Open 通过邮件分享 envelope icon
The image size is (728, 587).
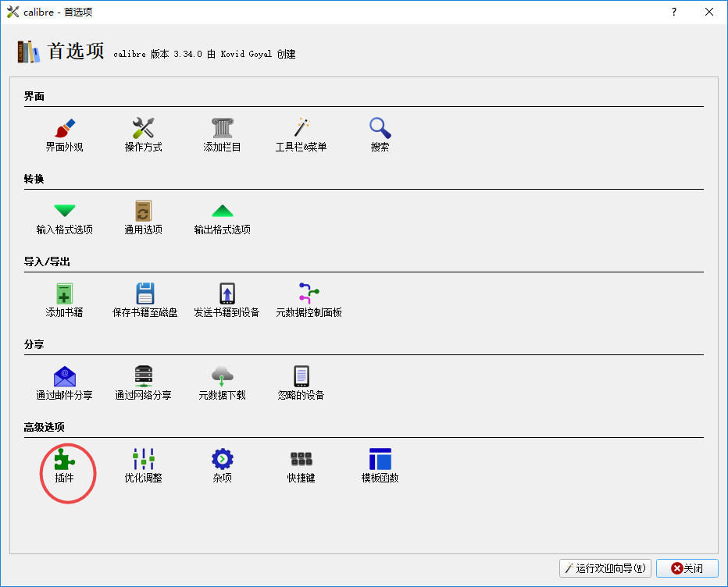pos(65,376)
